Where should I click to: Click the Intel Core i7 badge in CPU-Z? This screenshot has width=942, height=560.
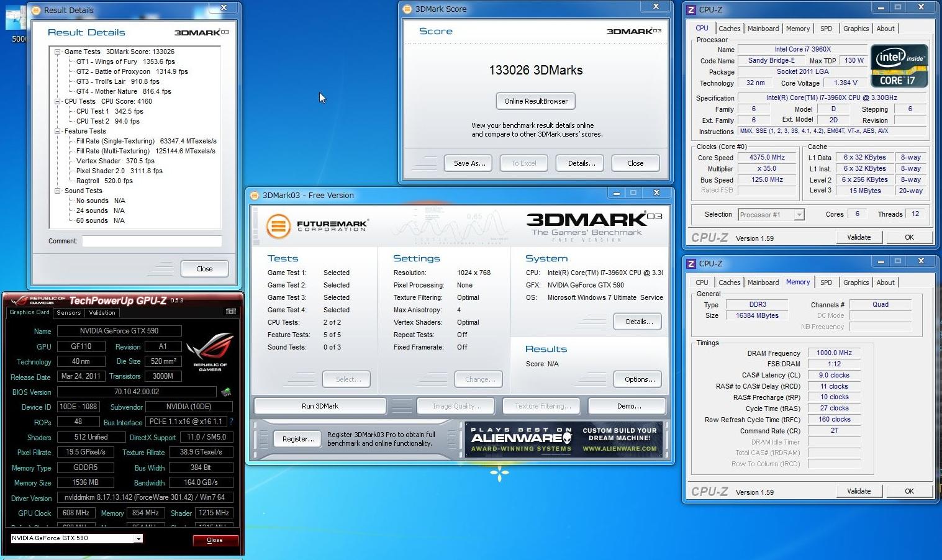click(899, 66)
